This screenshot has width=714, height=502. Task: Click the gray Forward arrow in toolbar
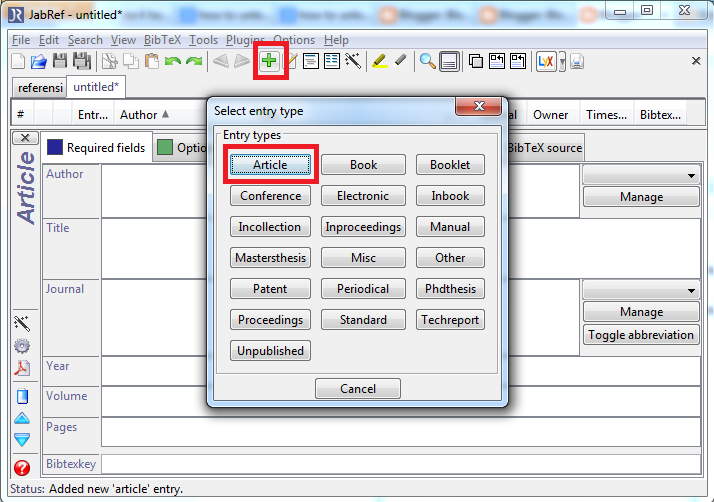point(242,61)
